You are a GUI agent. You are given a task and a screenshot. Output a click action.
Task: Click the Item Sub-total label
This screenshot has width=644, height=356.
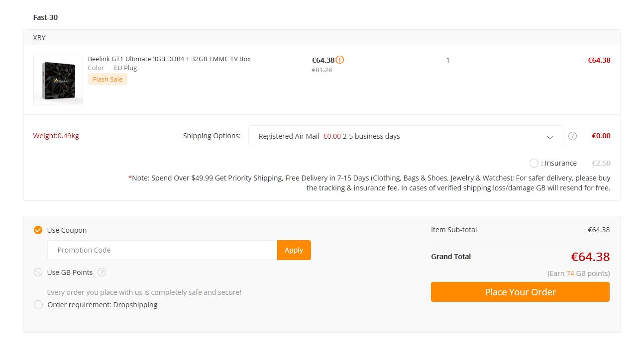point(454,230)
